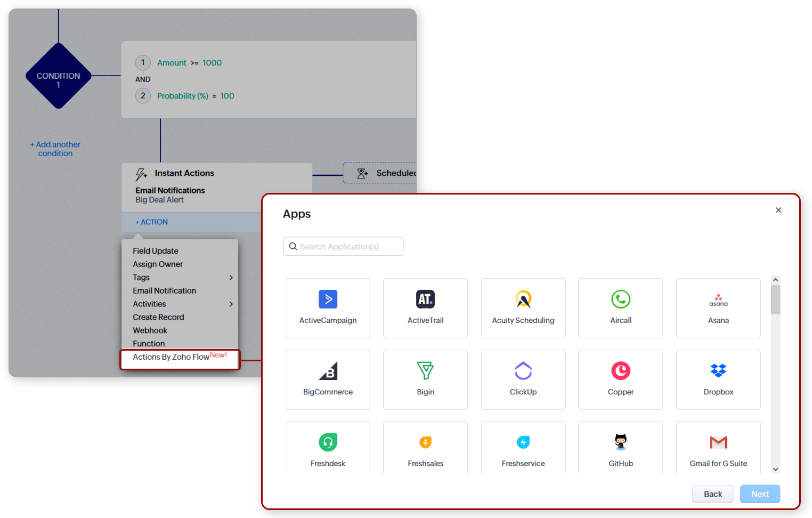Click the Back button

coord(712,494)
